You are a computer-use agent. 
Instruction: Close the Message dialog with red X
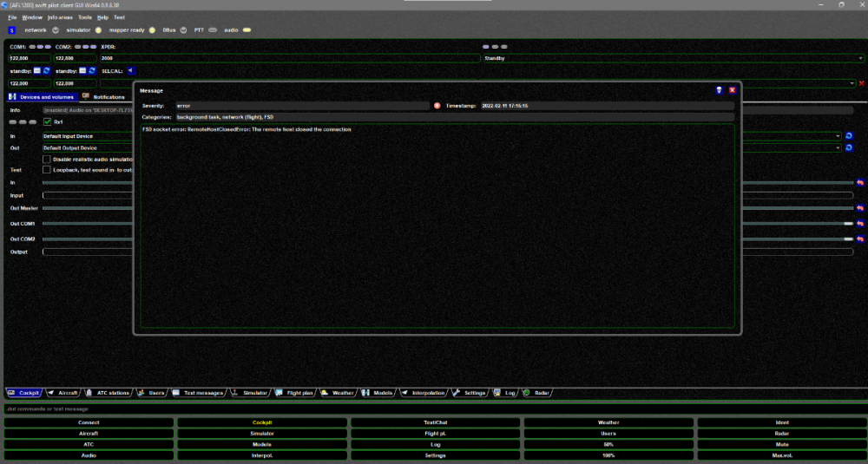click(x=732, y=90)
